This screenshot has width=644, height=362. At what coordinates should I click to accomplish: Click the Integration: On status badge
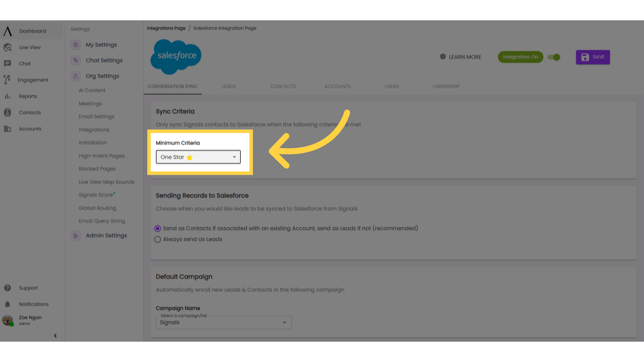[520, 57]
